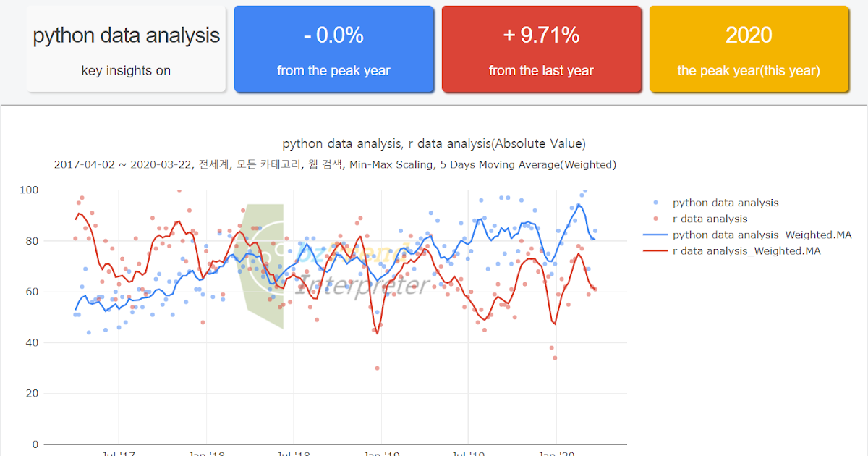Click the -0.0% from peak year card
This screenshot has height=456, width=868.
coord(333,48)
